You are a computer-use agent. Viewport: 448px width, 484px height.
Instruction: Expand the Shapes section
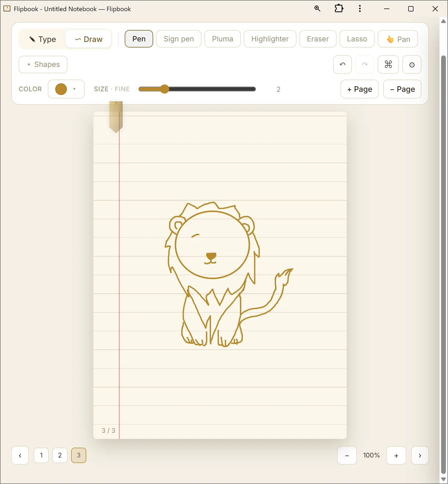tap(43, 64)
